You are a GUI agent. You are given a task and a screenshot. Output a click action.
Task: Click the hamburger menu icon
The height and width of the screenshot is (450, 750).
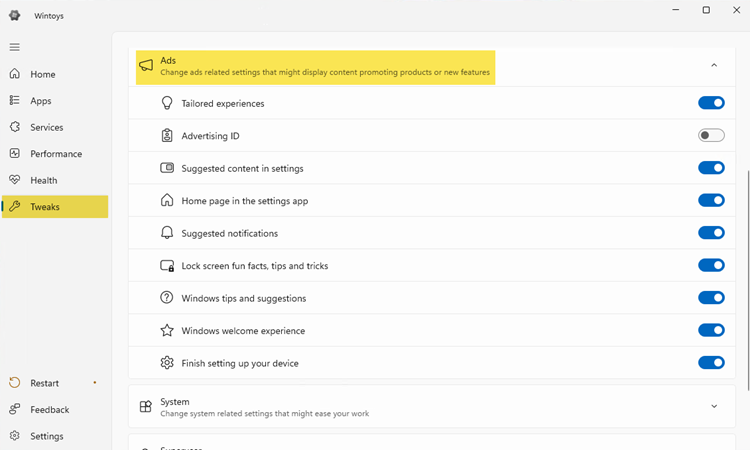(14, 47)
